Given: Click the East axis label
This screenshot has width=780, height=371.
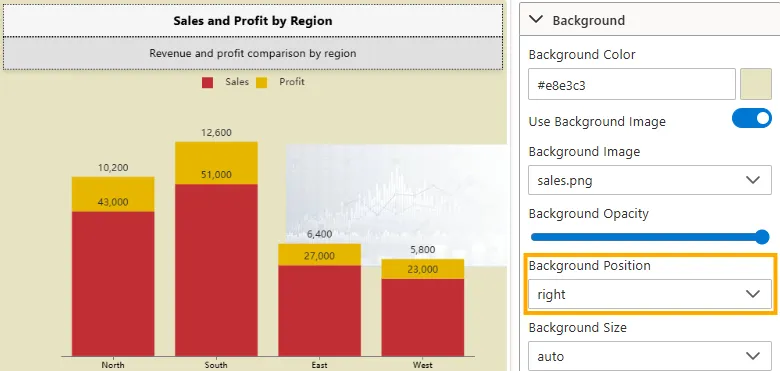Looking at the screenshot, I should point(319,365).
